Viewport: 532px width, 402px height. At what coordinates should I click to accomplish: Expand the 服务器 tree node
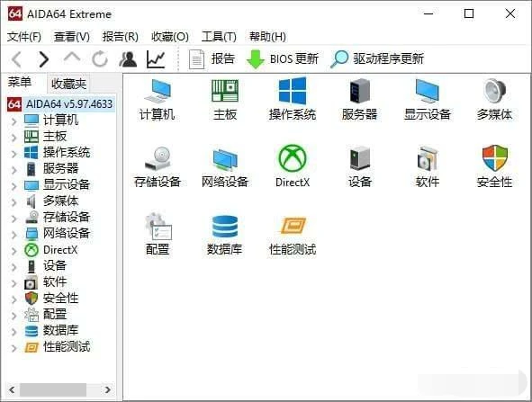coord(14,169)
